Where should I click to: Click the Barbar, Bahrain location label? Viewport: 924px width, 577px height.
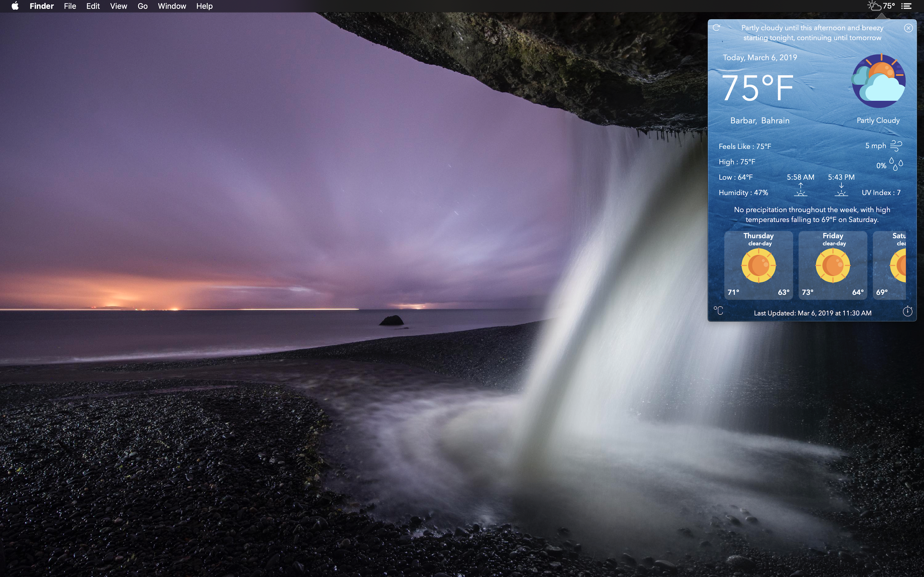pyautogui.click(x=760, y=120)
